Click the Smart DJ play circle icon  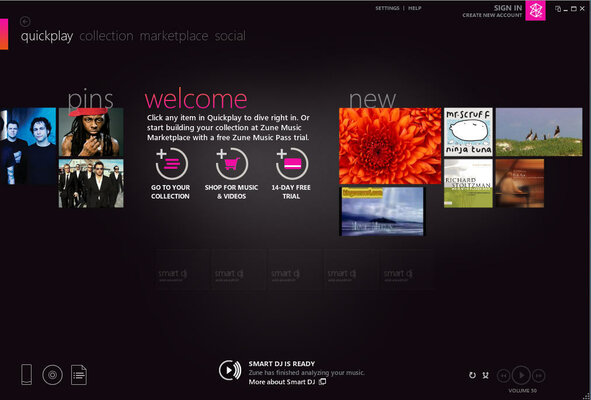[230, 370]
